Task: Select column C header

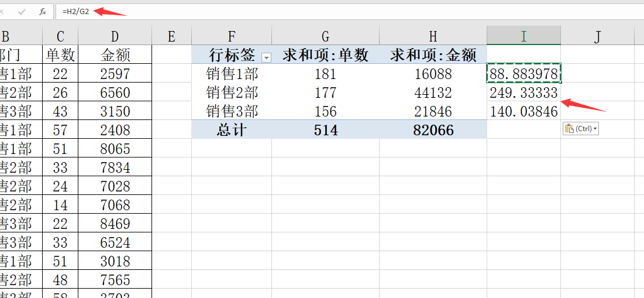Action: point(60,37)
